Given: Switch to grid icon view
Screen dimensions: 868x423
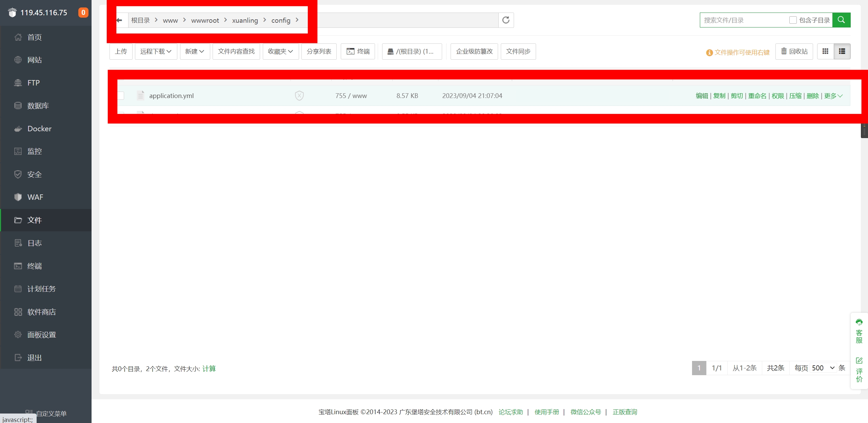Looking at the screenshot, I should click(x=825, y=51).
